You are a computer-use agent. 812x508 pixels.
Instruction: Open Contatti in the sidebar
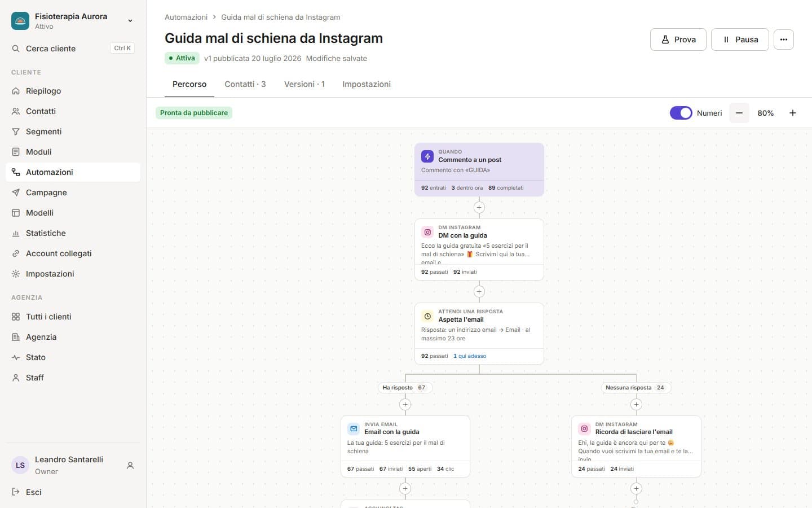click(73, 111)
